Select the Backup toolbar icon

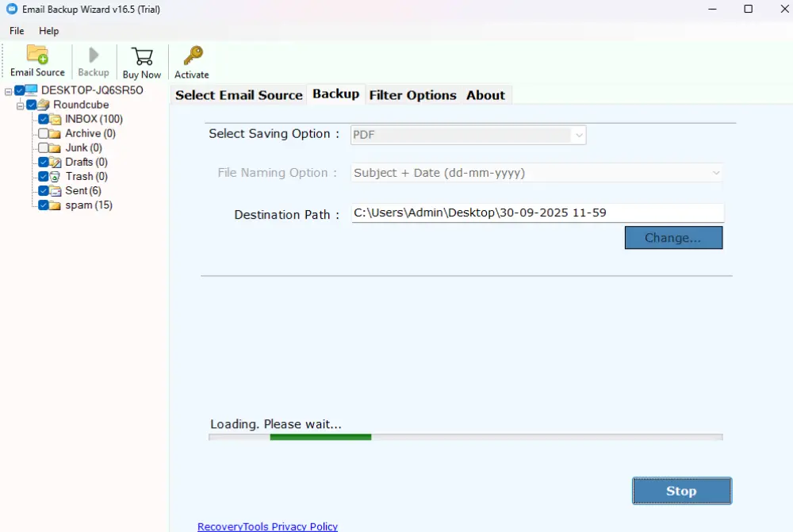(93, 55)
